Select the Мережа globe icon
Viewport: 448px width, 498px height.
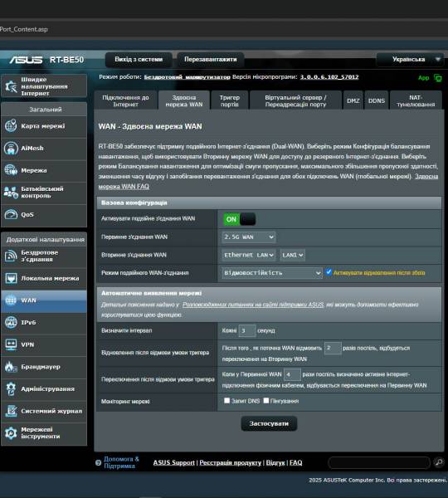[x=11, y=170]
